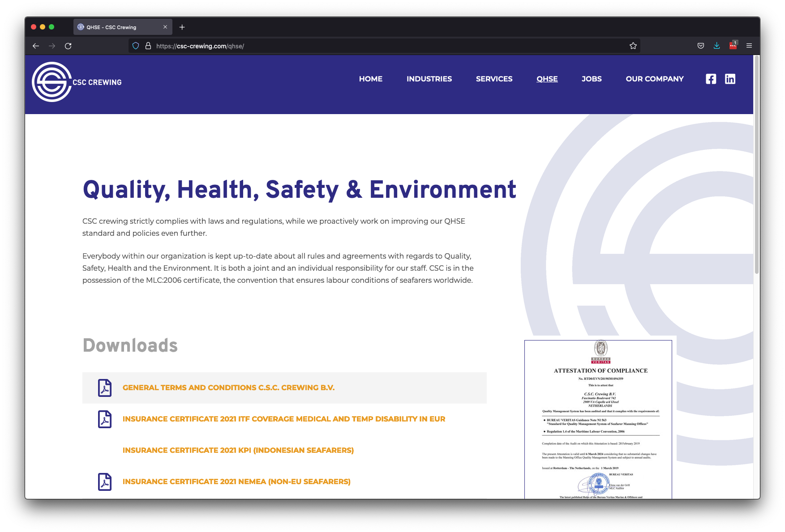The image size is (785, 532).
Task: Open CSC Crewing's Facebook page
Action: [x=711, y=79]
